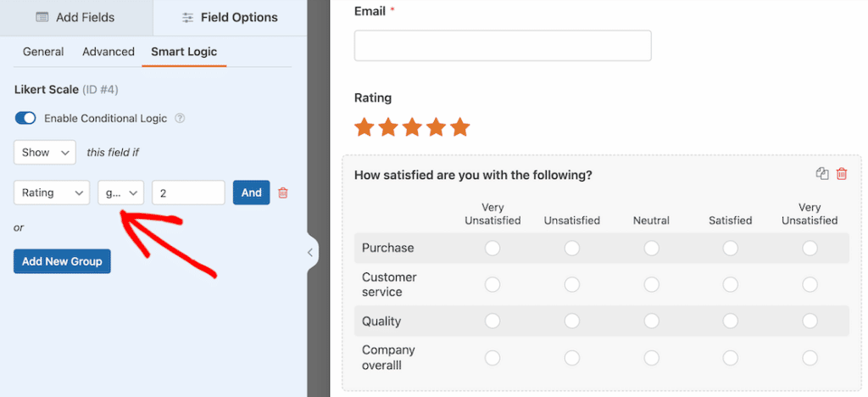
Task: Click the conditional logic help question mark icon
Action: click(180, 119)
